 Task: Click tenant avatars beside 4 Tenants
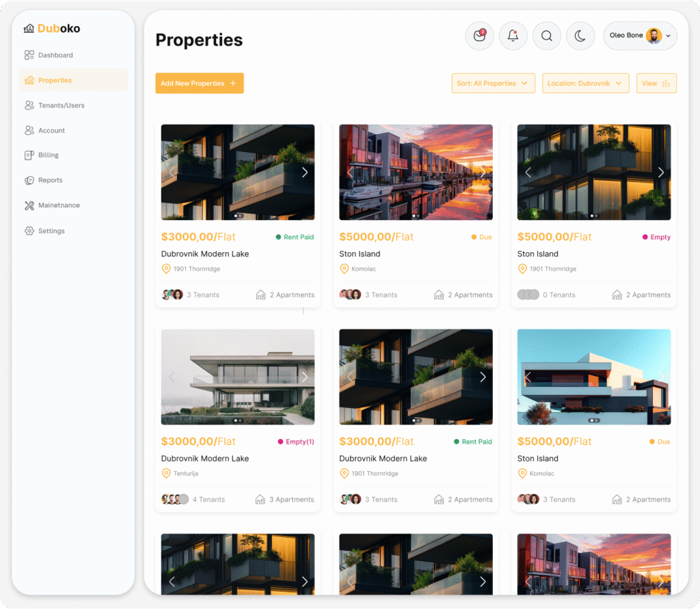(x=174, y=499)
